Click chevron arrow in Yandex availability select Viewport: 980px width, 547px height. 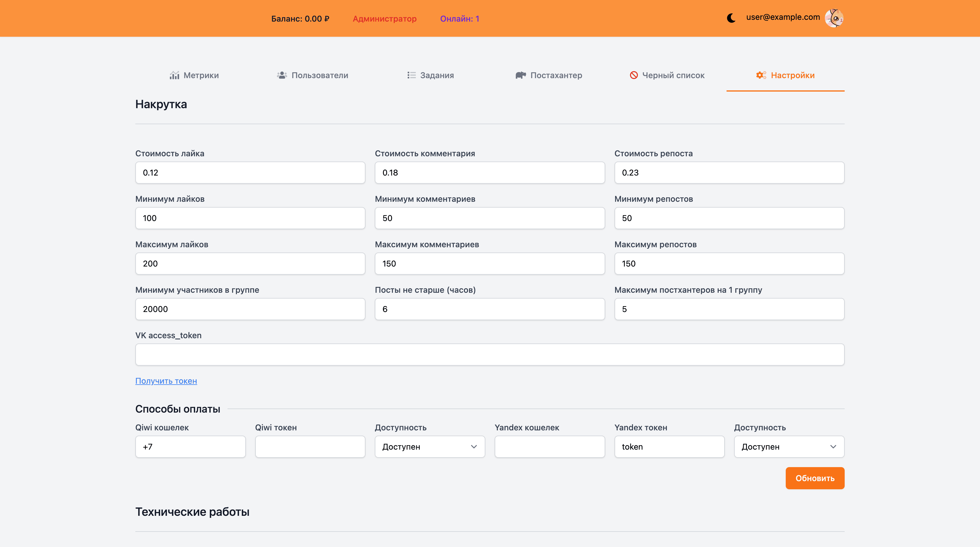click(x=833, y=447)
